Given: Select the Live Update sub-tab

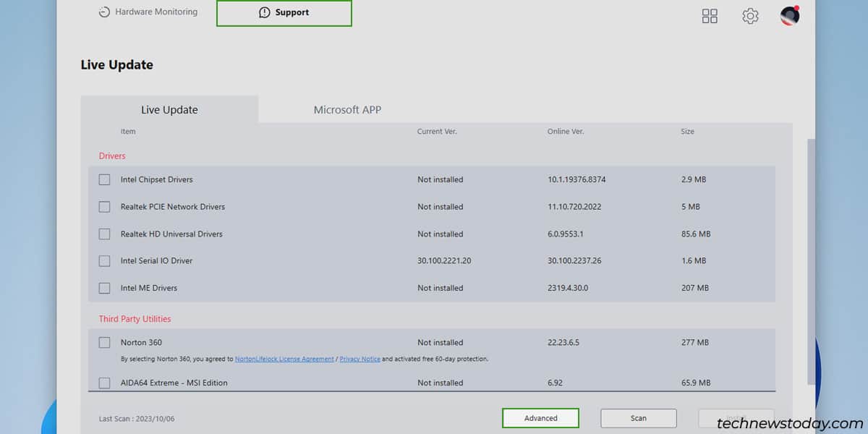Looking at the screenshot, I should [x=169, y=110].
